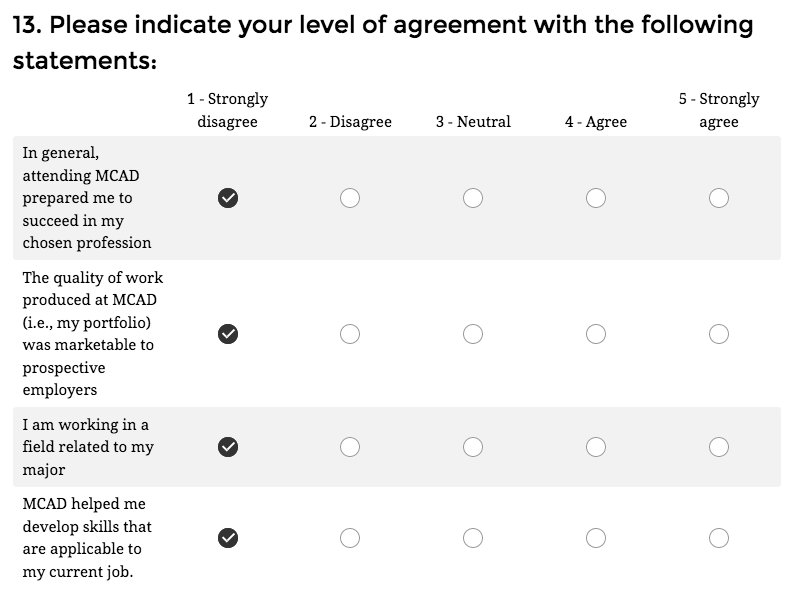Select 'Disagree' for portfolio marketable statement
The image size is (803, 605).
(x=350, y=333)
